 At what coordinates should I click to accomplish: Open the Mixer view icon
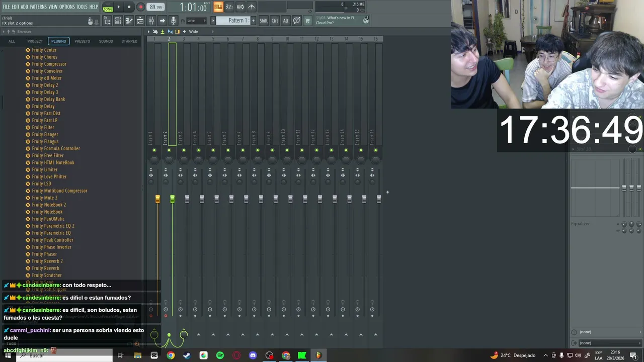[151, 21]
